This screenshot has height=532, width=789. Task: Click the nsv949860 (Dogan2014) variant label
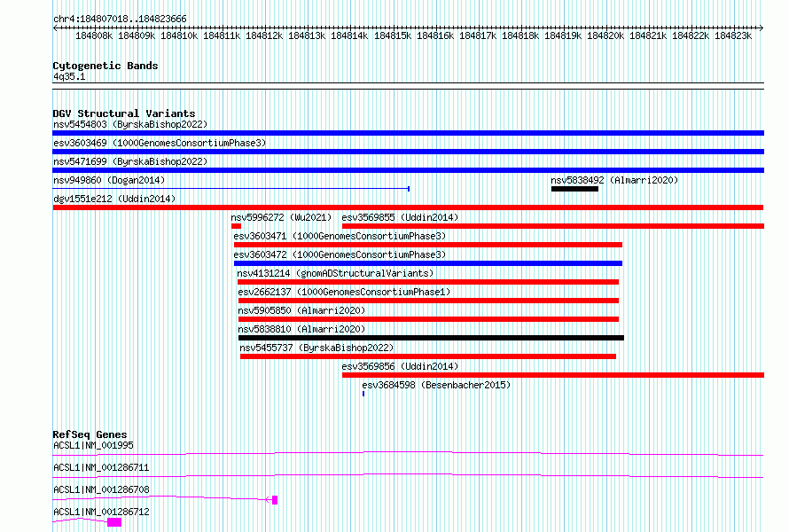tap(109, 180)
